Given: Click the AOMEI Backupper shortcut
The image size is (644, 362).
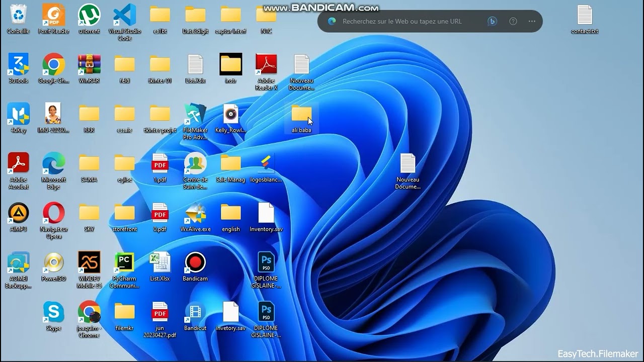Looking at the screenshot, I should click(18, 262).
